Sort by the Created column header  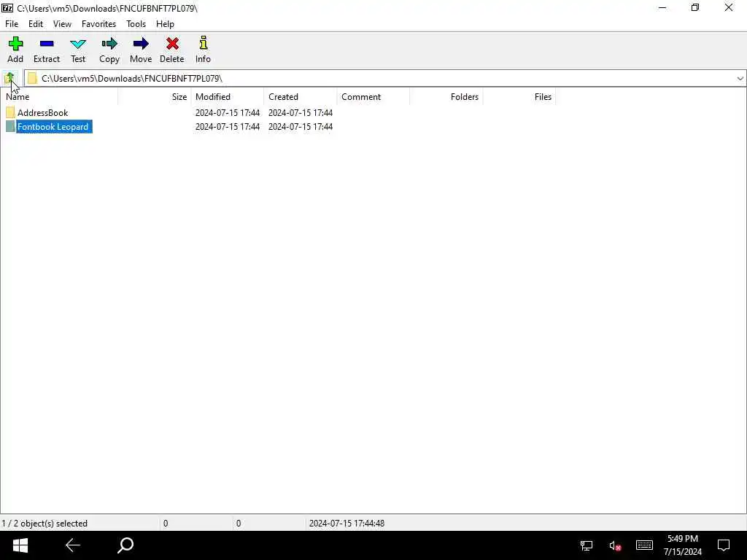pos(300,97)
